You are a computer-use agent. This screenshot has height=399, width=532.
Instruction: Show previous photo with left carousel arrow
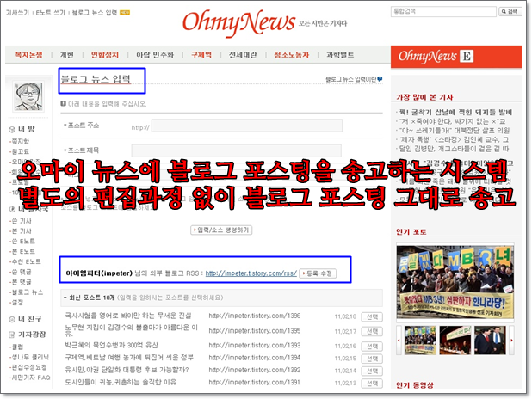[x=399, y=340]
